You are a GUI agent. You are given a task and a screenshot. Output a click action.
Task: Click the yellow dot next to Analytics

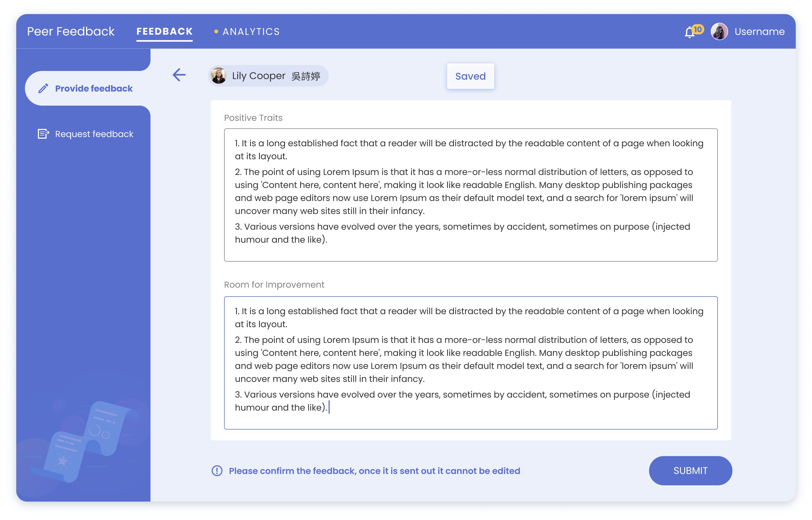216,32
